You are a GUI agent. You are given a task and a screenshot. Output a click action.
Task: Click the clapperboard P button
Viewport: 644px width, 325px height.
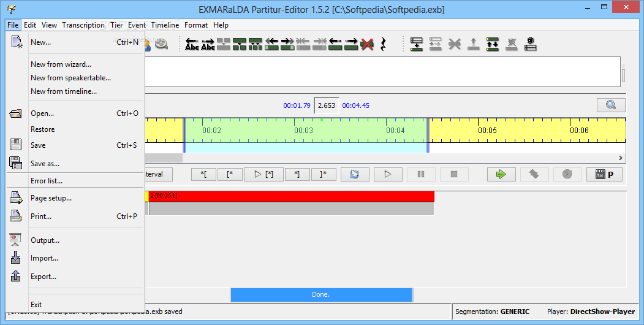[x=604, y=174]
